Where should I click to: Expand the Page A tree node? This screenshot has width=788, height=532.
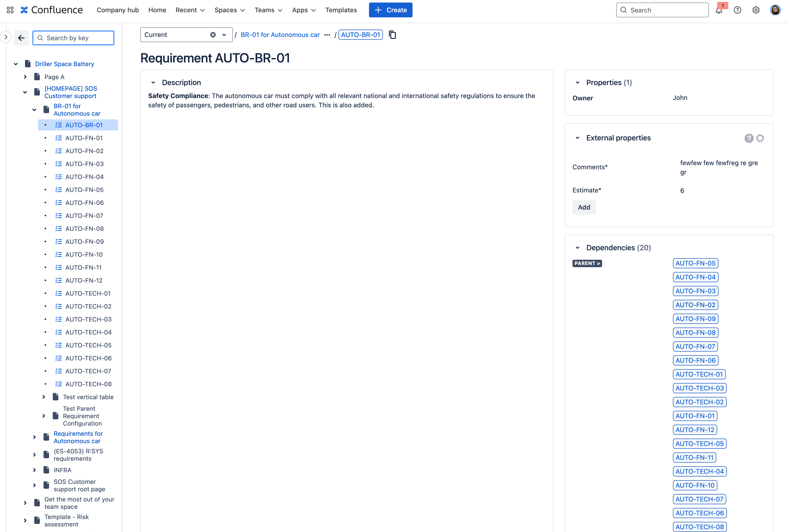[x=25, y=77]
